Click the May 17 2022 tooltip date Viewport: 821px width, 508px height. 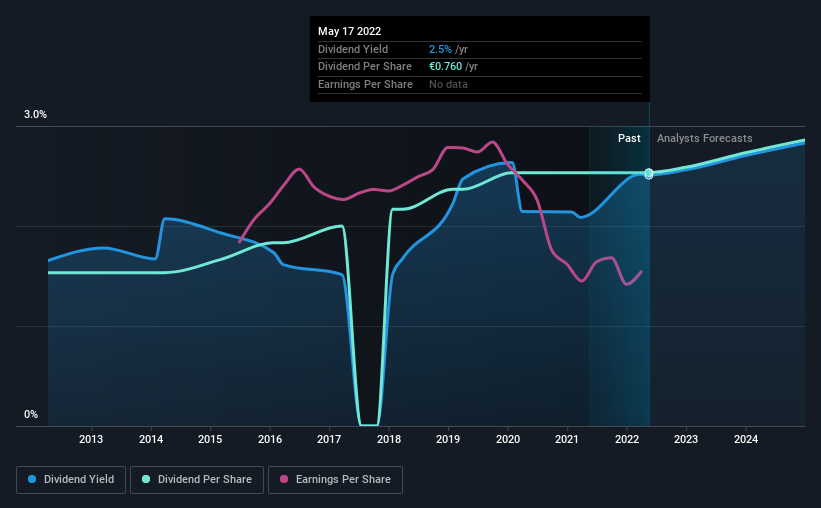pos(349,31)
